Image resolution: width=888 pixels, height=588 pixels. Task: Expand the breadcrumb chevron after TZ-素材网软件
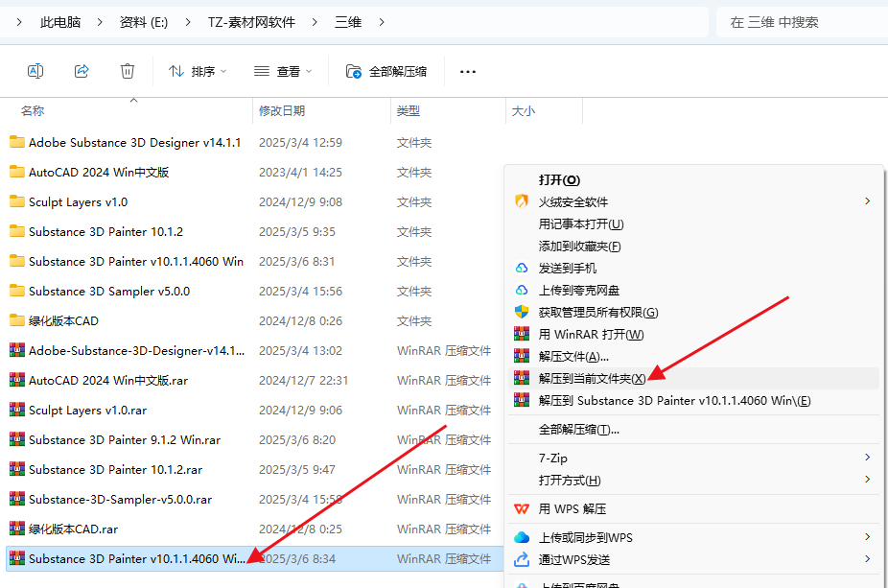(x=315, y=22)
